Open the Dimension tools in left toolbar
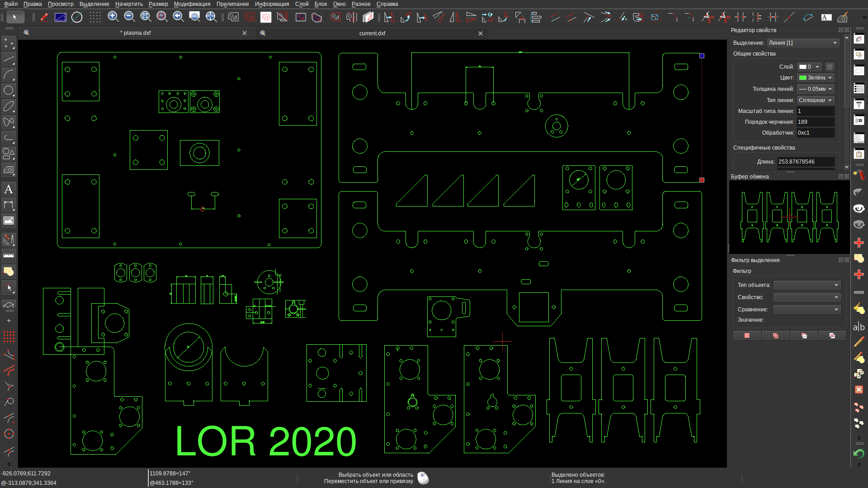 [9, 205]
